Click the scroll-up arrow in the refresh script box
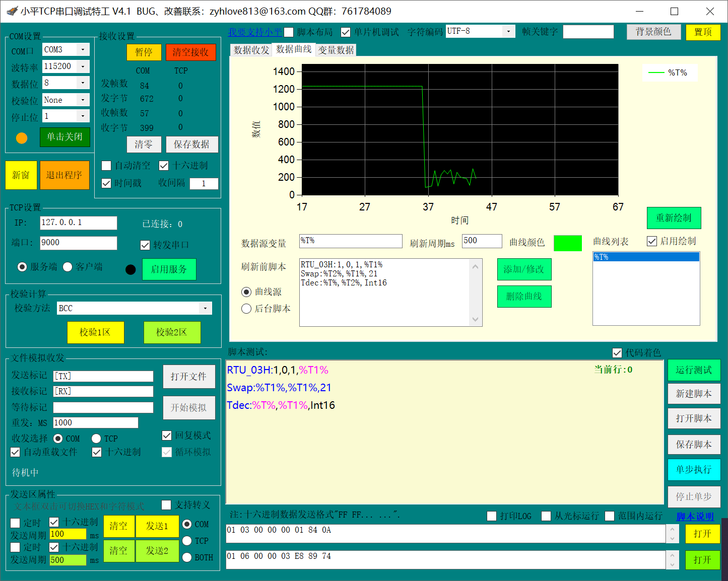This screenshot has width=728, height=581. click(x=475, y=266)
